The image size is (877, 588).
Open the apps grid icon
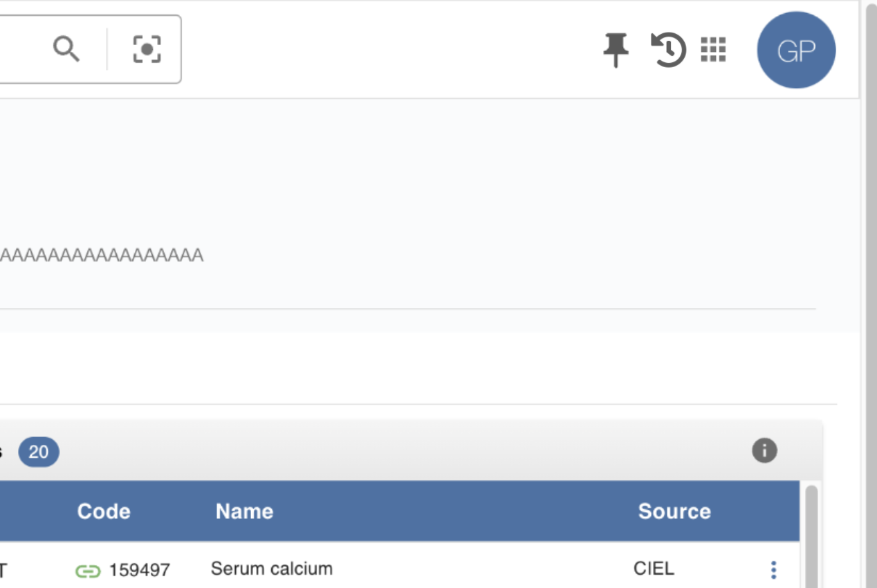pyautogui.click(x=714, y=50)
